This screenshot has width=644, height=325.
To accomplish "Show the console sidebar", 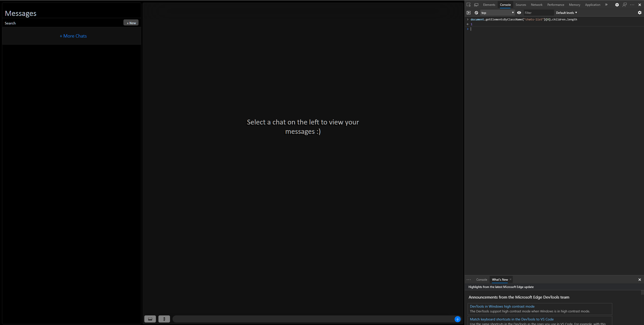I will pyautogui.click(x=469, y=13).
